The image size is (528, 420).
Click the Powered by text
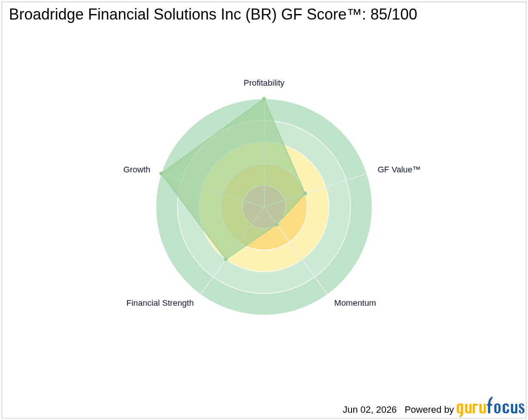[x=429, y=410]
